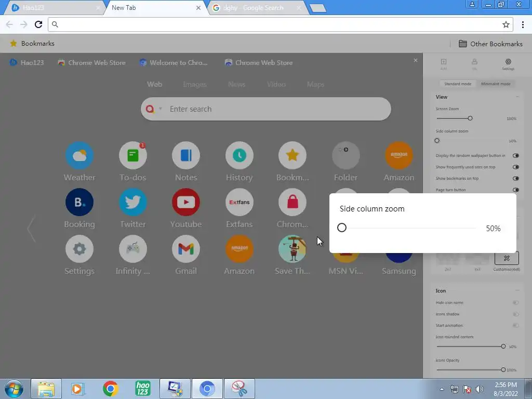Switch to the Hao123 browser tab
This screenshot has height=399, width=532.
point(54,7)
